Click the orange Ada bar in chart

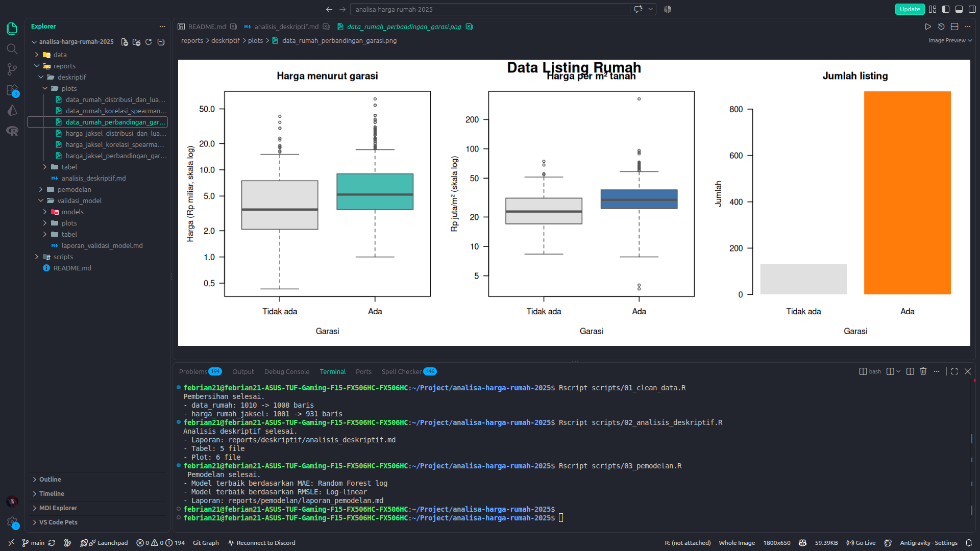[x=907, y=193]
